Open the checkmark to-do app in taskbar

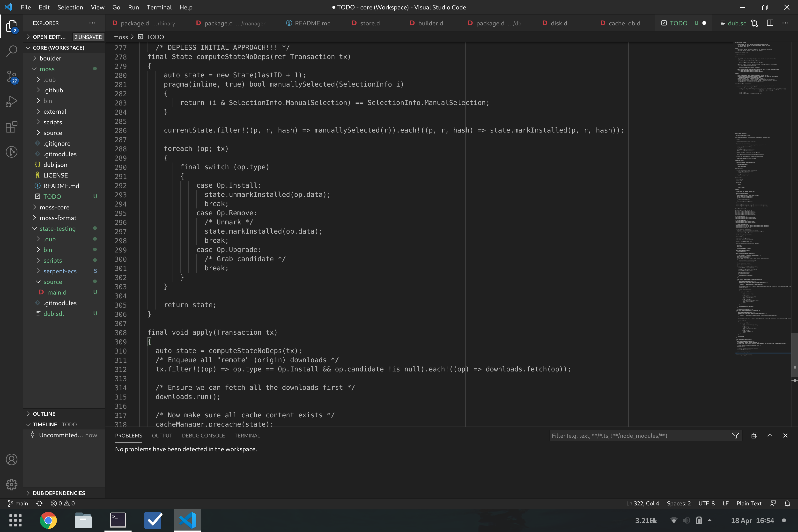153,520
